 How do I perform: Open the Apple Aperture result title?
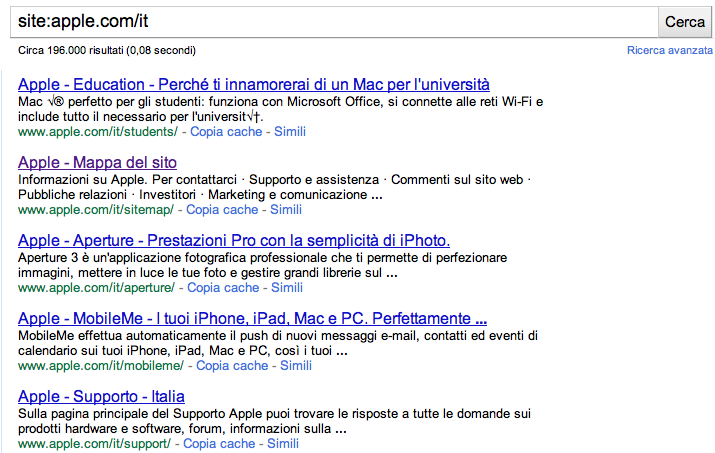click(234, 240)
